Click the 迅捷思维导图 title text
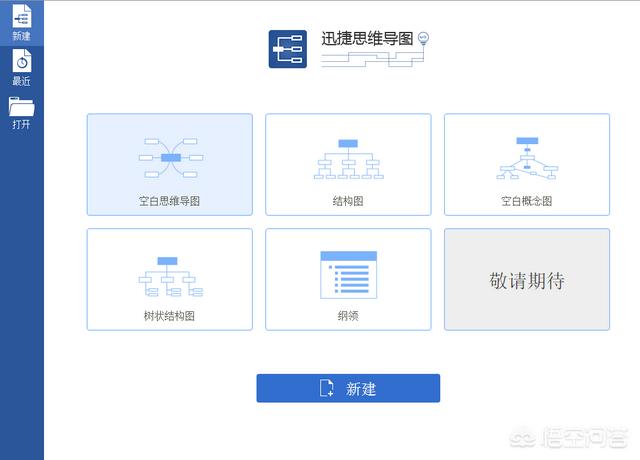Image resolution: width=640 pixels, height=460 pixels. tap(367, 39)
